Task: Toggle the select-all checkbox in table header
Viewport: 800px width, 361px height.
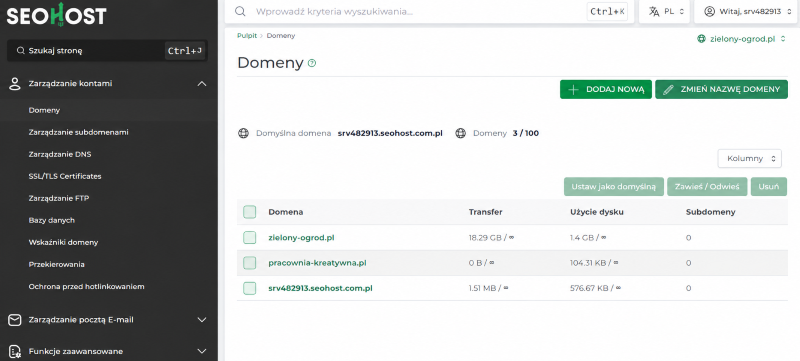Action: click(x=249, y=212)
